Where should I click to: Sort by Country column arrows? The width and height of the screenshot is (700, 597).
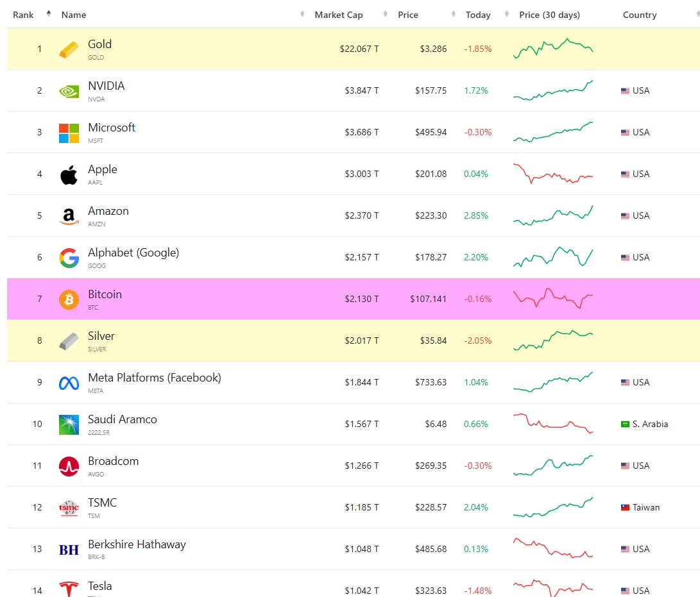[x=697, y=14]
